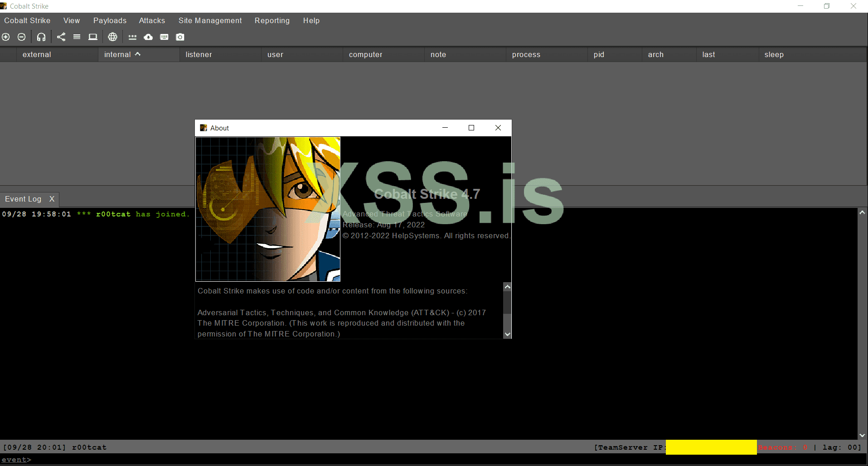Connect to a new team server plus icon
Image resolution: width=868 pixels, height=466 pixels.
pos(6,37)
